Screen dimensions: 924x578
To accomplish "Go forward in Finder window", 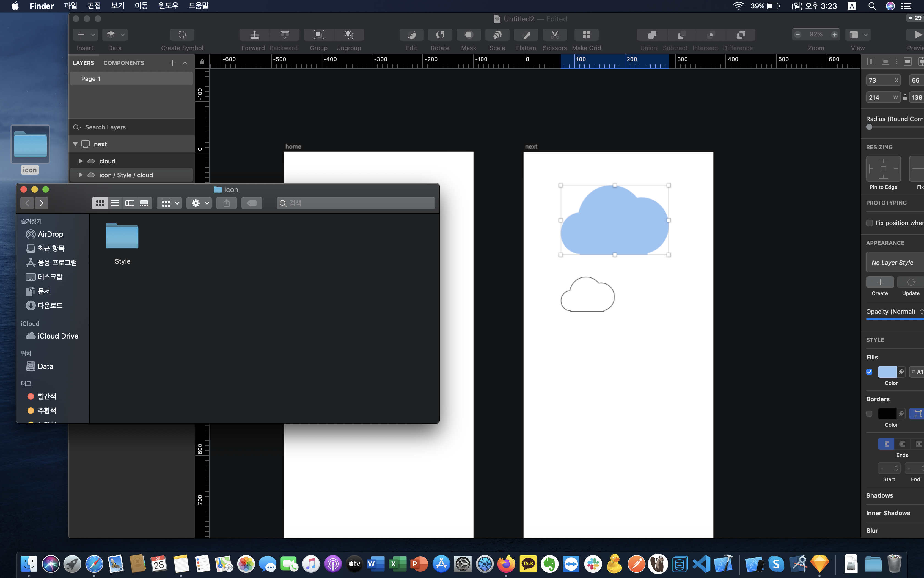I will click(x=42, y=203).
